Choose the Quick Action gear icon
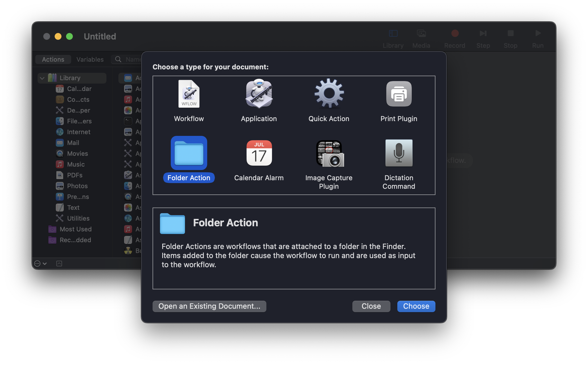 (x=329, y=94)
